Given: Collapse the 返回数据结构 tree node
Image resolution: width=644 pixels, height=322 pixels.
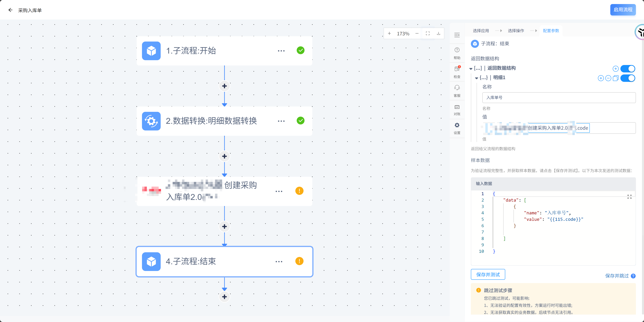Looking at the screenshot, I should coord(471,69).
